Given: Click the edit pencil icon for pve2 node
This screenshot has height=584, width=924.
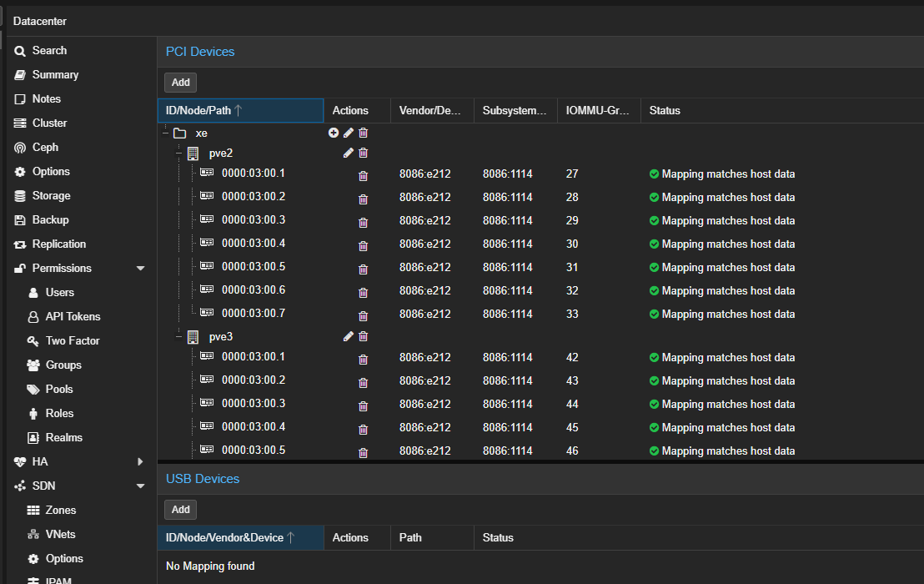Looking at the screenshot, I should pyautogui.click(x=349, y=153).
